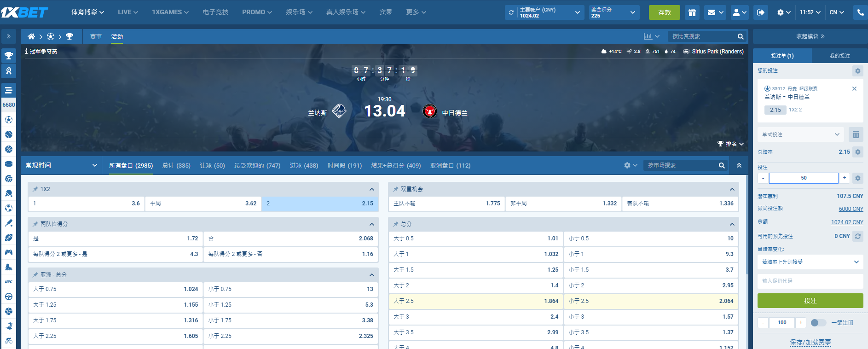Place the bet with green button
Image resolution: width=868 pixels, height=349 pixels.
810,301
